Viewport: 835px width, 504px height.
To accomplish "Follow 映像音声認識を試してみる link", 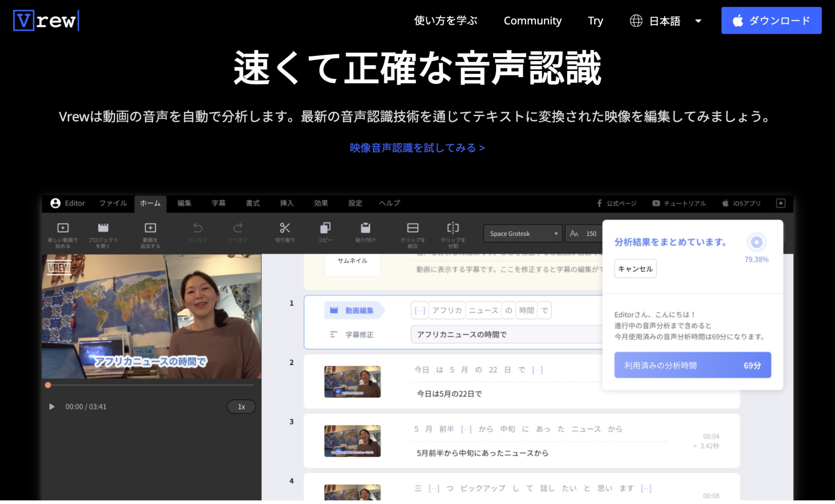I will 417,148.
